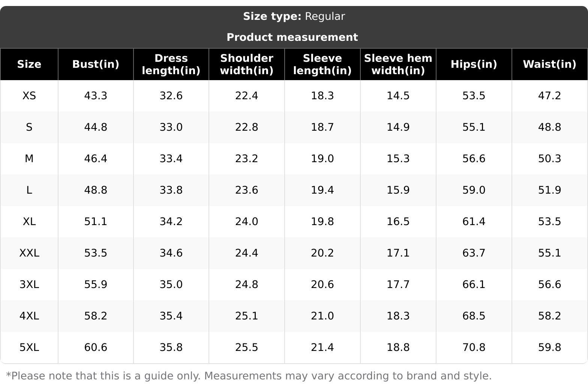Select the Sleeve length(in) header
Image resolution: width=588 pixels, height=388 pixels.
[x=322, y=64]
